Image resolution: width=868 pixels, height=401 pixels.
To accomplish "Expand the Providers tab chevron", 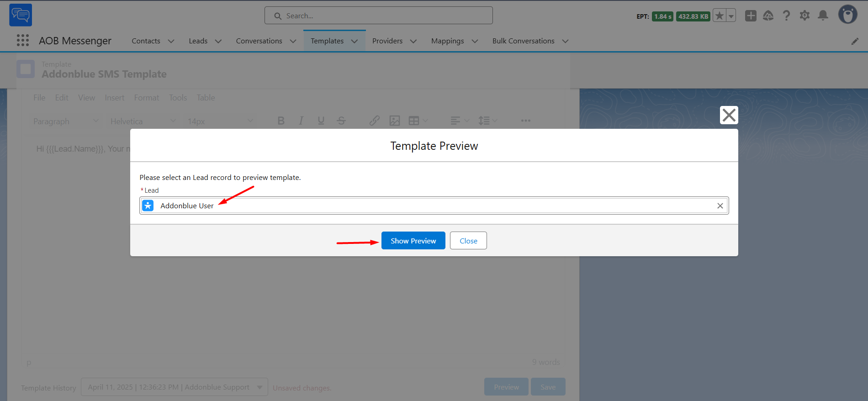I will [413, 41].
